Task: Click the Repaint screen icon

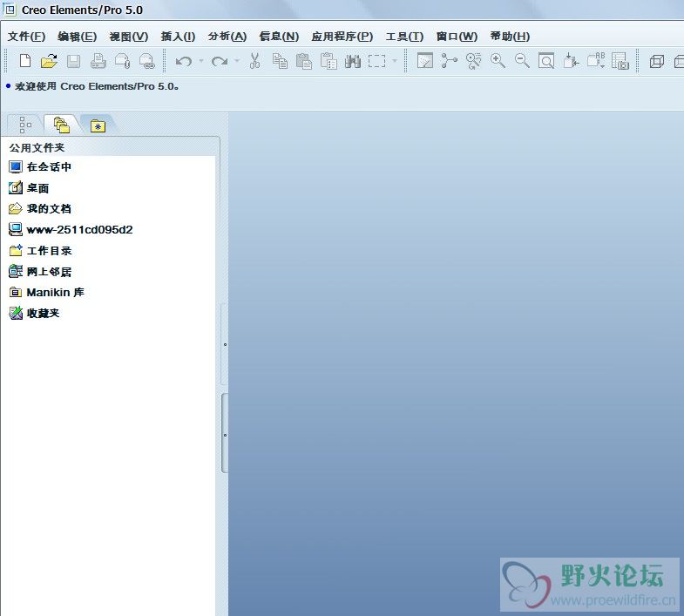Action: point(425,61)
